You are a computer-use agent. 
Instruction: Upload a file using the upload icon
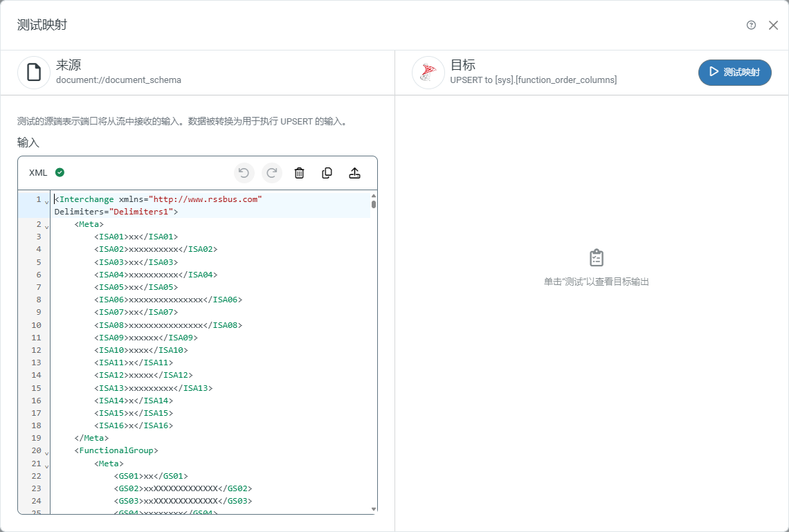click(x=354, y=173)
